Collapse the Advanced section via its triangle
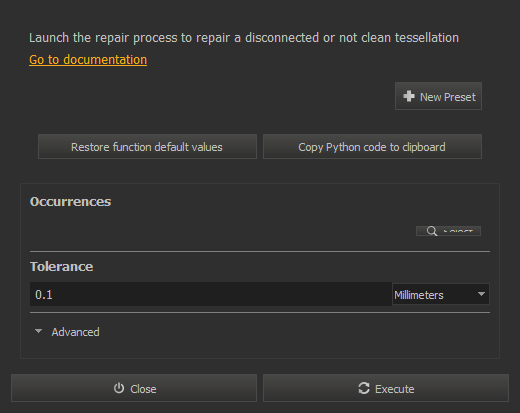The width and height of the screenshot is (520, 413). (x=38, y=331)
